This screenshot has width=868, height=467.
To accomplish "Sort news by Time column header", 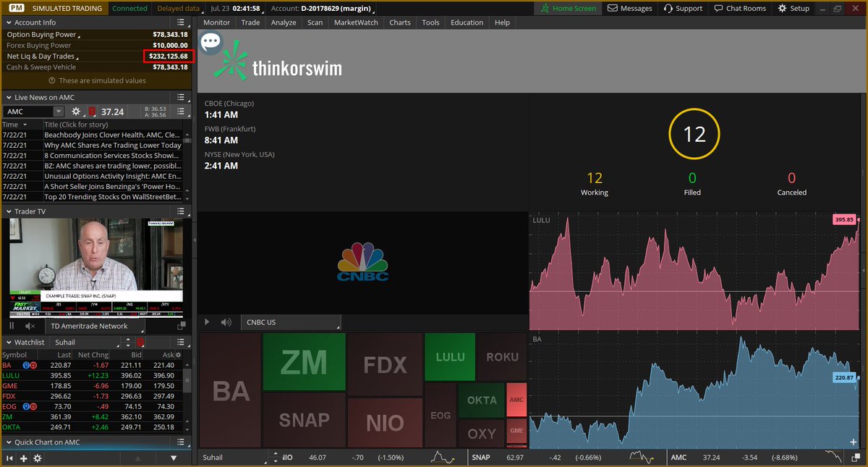I will [x=22, y=125].
